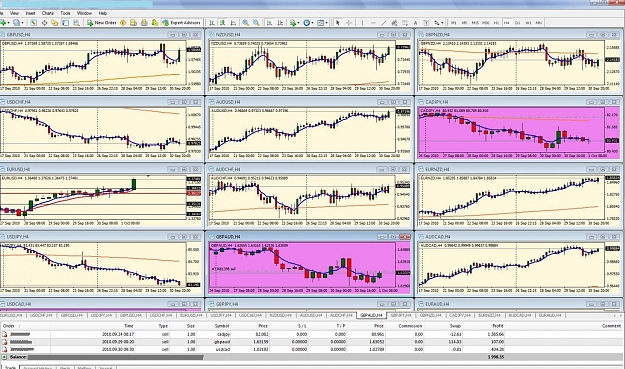This screenshot has width=625, height=369.
Task: Switch to the NZDUSD,H4 chart tab
Action: click(281, 315)
